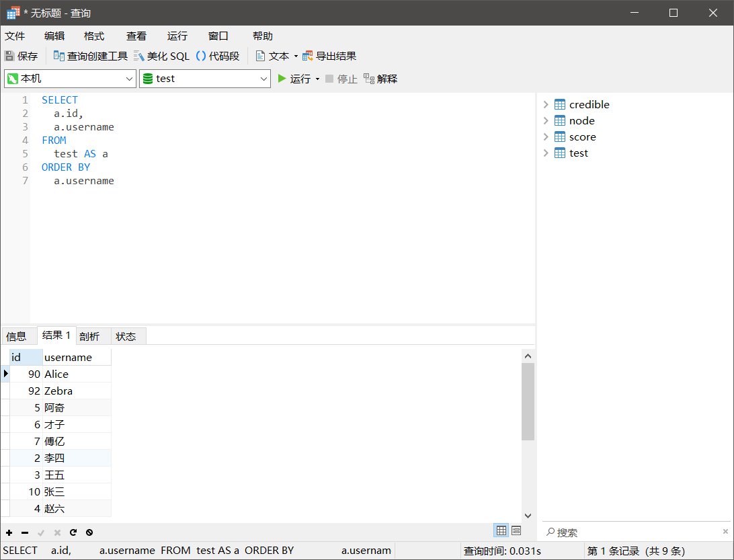The height and width of the screenshot is (560, 734).
Task: Switch to grid view of results
Action: [501, 530]
